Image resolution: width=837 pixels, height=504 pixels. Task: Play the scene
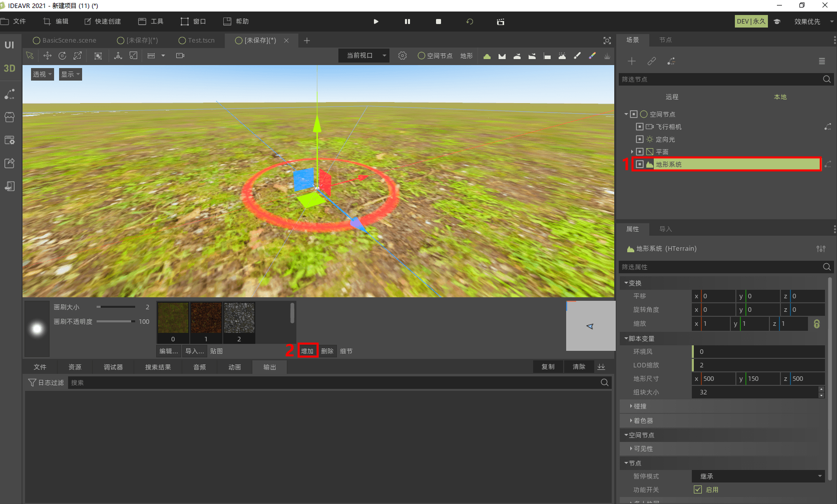[x=376, y=22]
